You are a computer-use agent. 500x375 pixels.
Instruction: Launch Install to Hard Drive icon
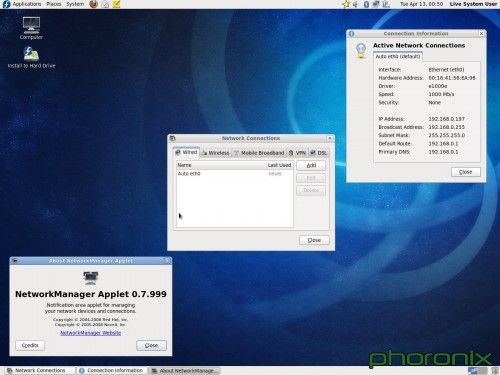[31, 57]
